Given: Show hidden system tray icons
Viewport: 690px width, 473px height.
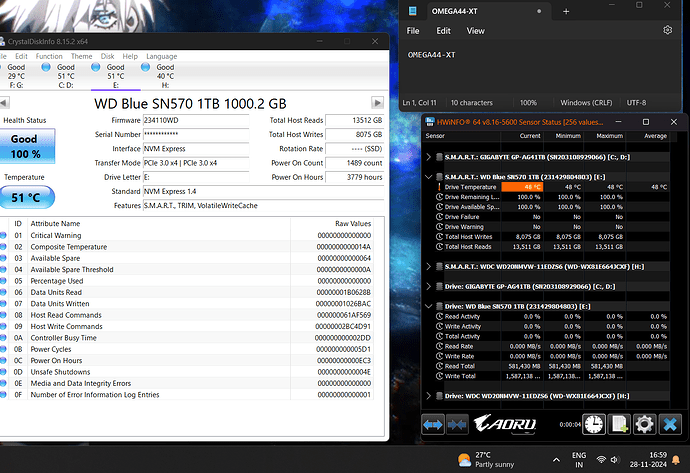Looking at the screenshot, I should pos(556,460).
